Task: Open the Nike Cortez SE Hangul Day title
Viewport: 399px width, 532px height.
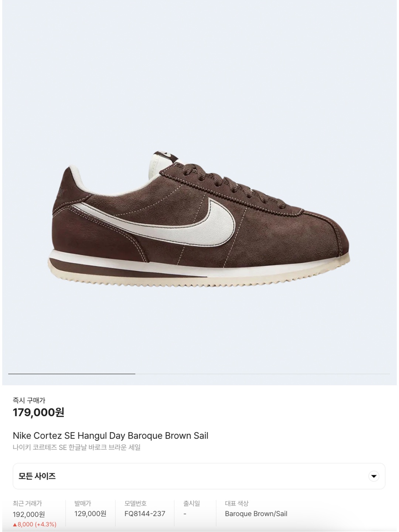Action: pyautogui.click(x=110, y=436)
